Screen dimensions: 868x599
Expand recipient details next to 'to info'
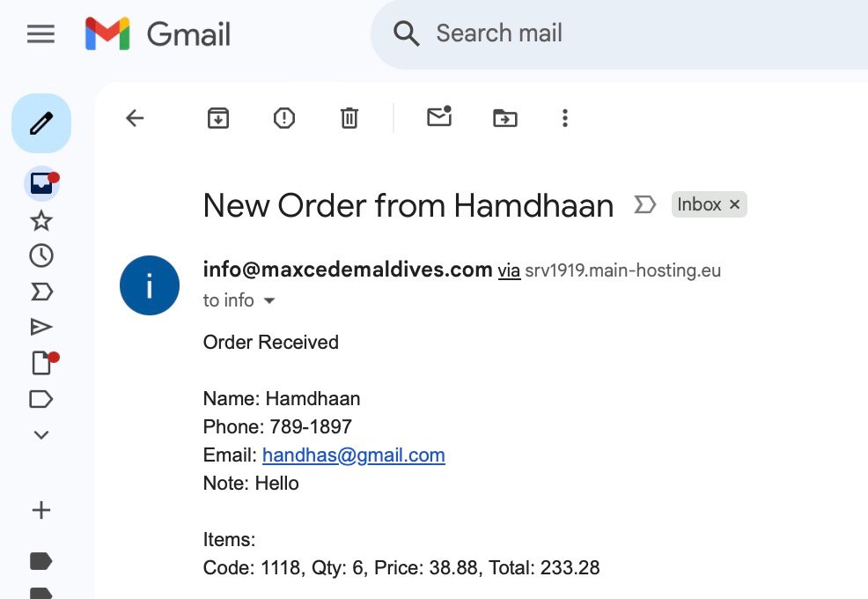[x=269, y=301]
